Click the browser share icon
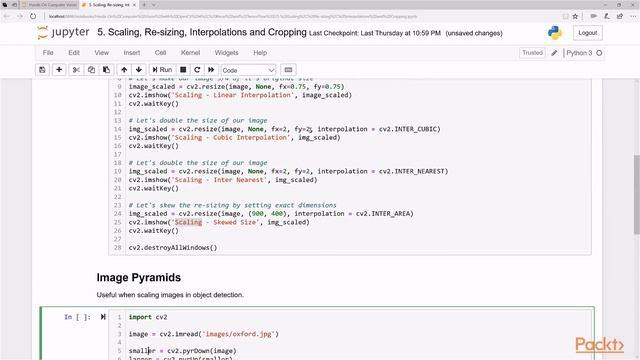Viewport: 640px width, 360px height. (x=620, y=16)
